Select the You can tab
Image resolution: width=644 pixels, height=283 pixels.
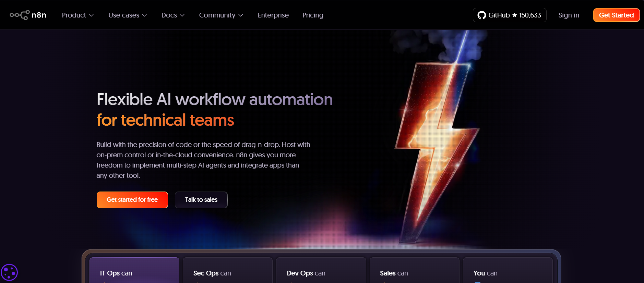pos(508,270)
